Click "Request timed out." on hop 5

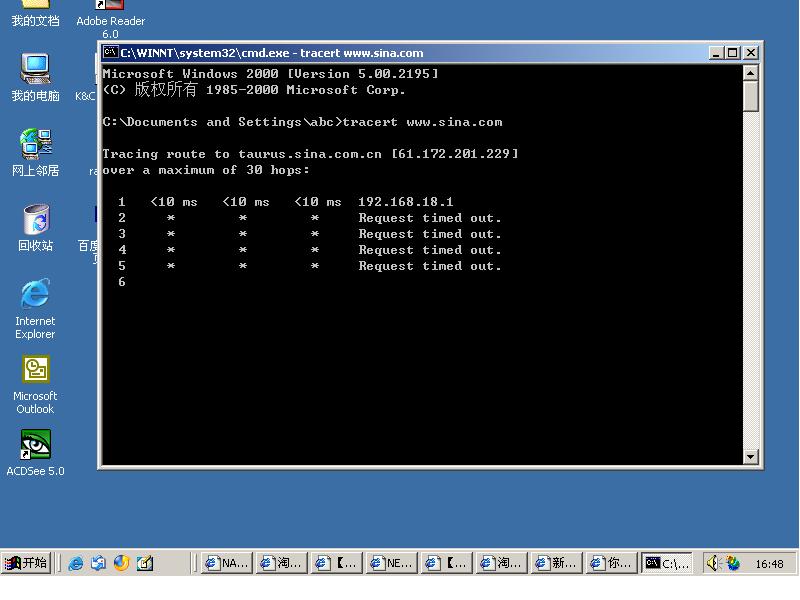click(430, 266)
